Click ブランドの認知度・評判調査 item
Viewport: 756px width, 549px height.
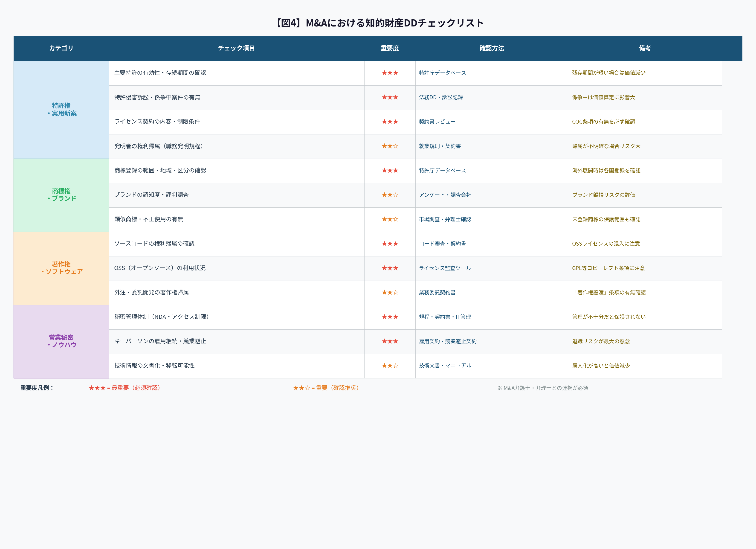pyautogui.click(x=151, y=195)
